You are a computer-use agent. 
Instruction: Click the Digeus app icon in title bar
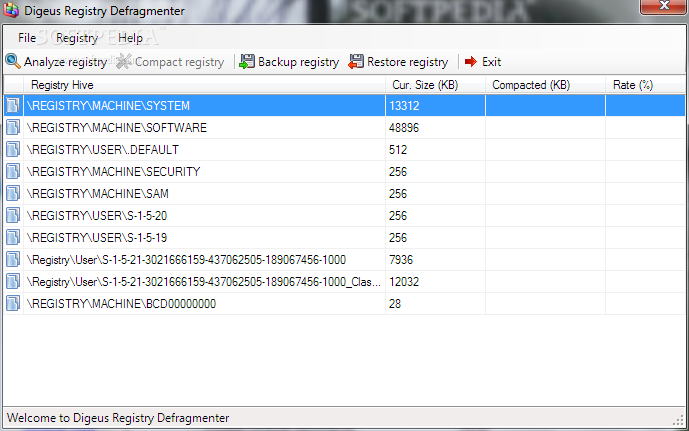tap(11, 10)
